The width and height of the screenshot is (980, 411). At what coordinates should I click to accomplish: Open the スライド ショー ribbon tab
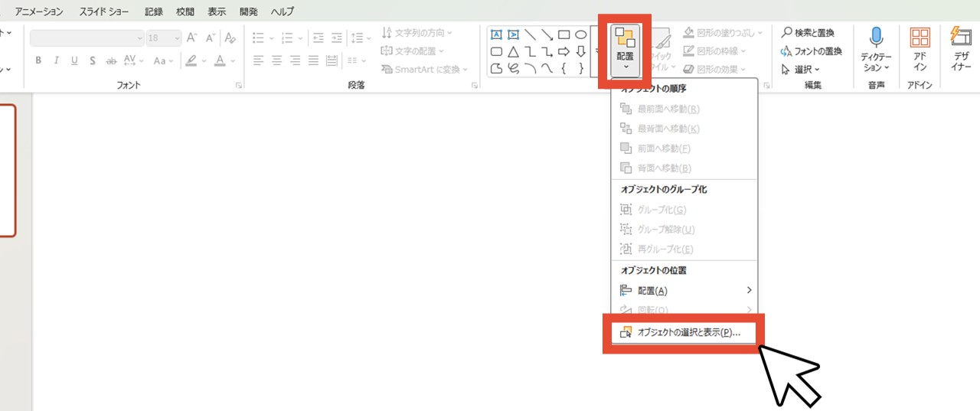pos(104,11)
